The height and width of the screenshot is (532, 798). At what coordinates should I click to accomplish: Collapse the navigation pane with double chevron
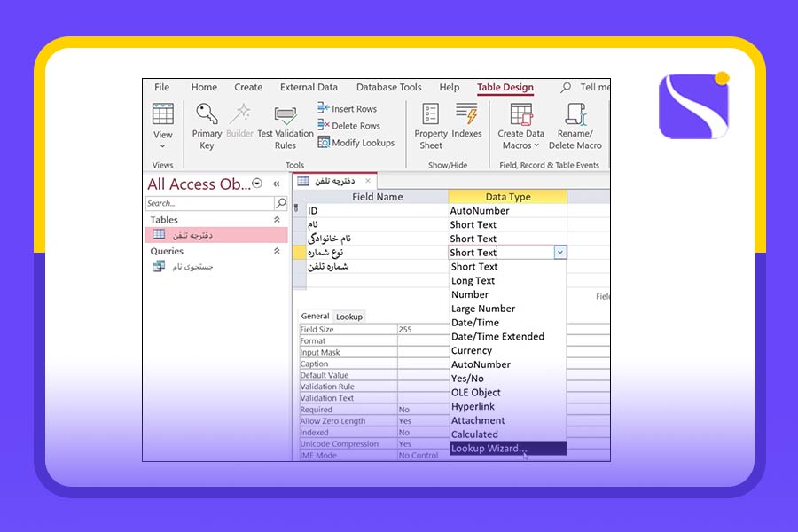coord(277,184)
